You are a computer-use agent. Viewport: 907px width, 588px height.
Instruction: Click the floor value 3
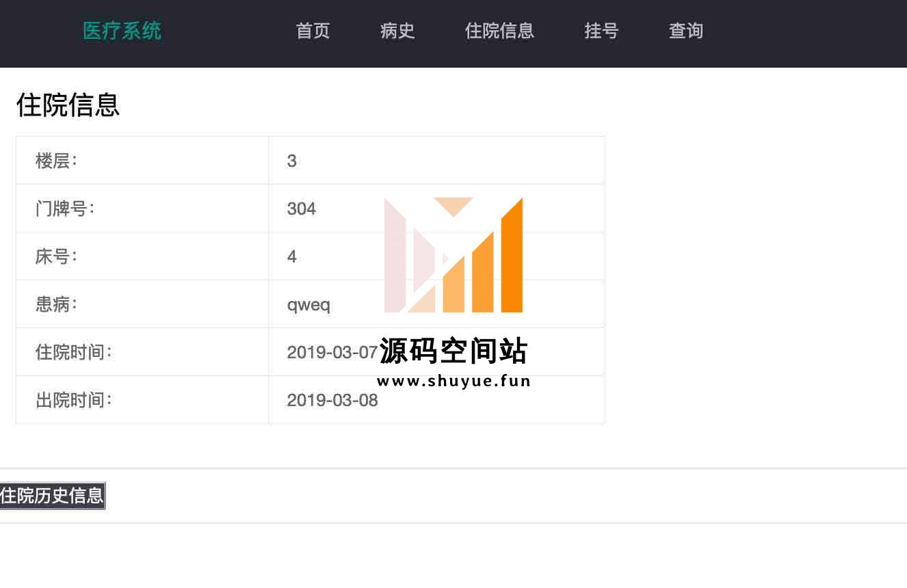tap(292, 161)
